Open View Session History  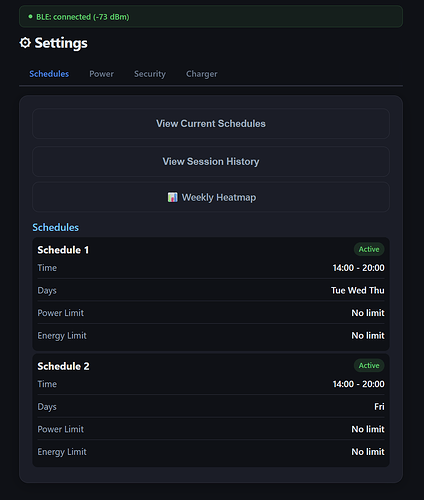pos(211,161)
